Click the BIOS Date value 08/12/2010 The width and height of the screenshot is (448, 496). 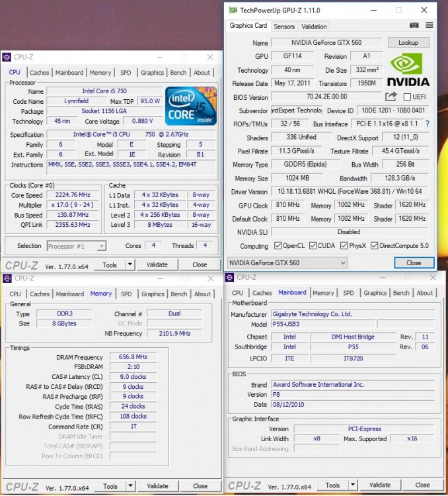[x=353, y=405]
